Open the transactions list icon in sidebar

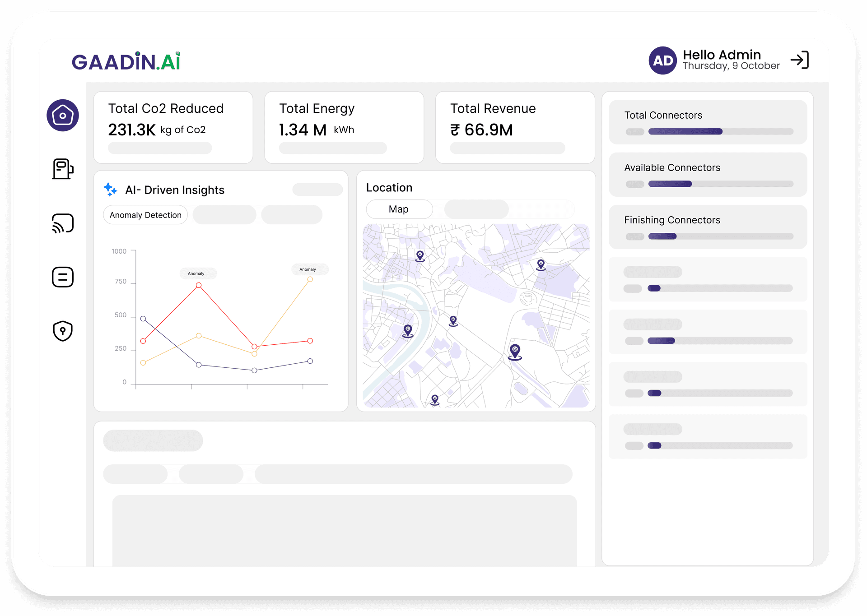pos(62,277)
